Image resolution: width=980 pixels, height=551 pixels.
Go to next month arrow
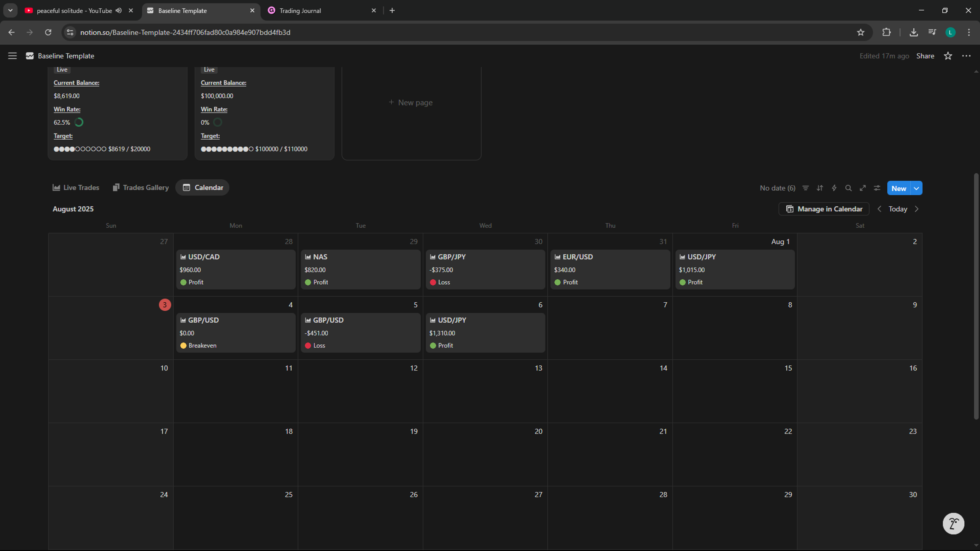(x=916, y=209)
